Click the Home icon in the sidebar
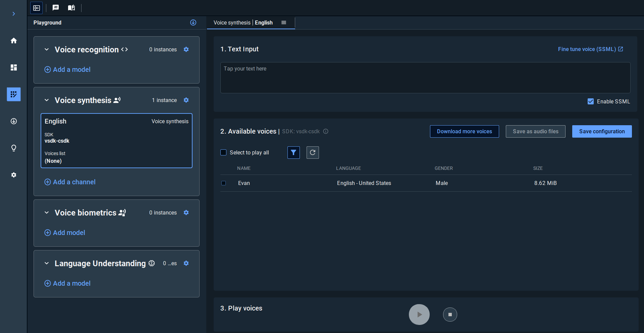Viewport: 644px width, 333px height. point(14,41)
